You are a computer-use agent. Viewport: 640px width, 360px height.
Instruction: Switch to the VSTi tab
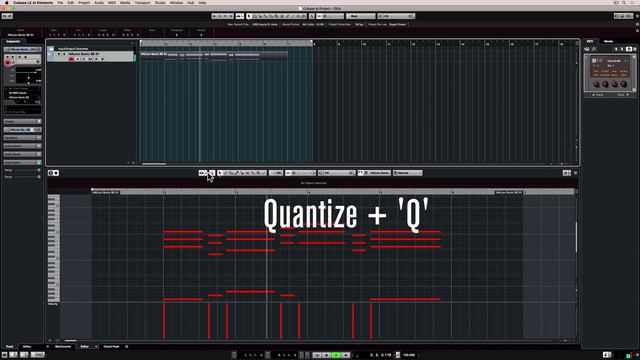click(x=590, y=41)
